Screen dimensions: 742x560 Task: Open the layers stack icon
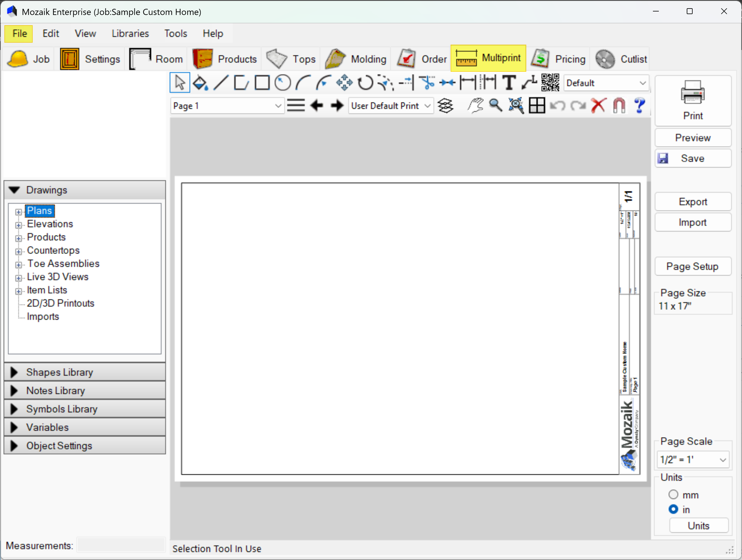(445, 106)
